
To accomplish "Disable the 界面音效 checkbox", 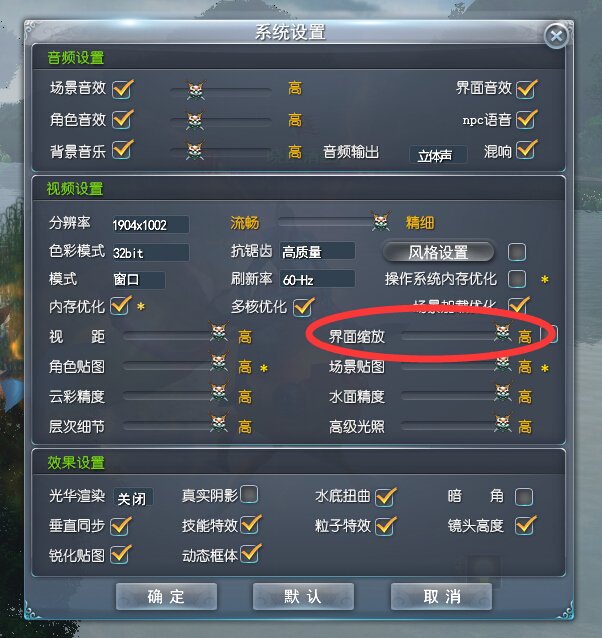I will [x=526, y=89].
